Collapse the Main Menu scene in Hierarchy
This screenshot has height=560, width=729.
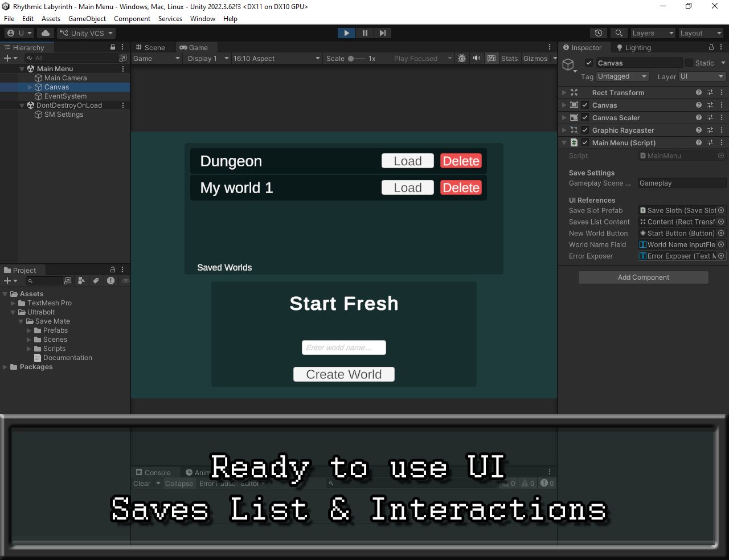(x=22, y=69)
